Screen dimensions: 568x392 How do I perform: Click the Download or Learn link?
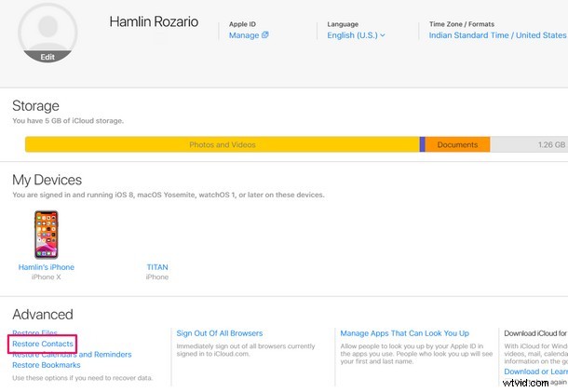(534, 372)
